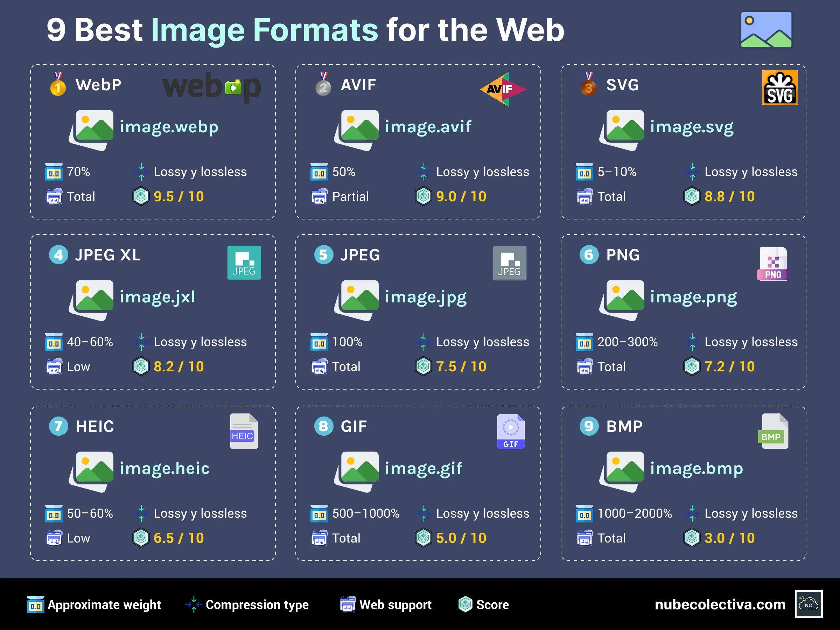Screen dimensions: 840x630
Task: Click the image.avif filename
Action: point(428,127)
